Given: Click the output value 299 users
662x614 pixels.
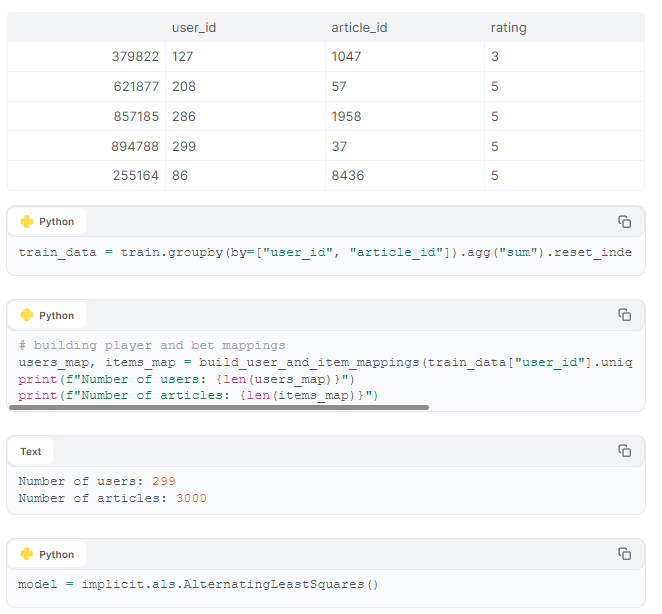Looking at the screenshot, I should [164, 481].
